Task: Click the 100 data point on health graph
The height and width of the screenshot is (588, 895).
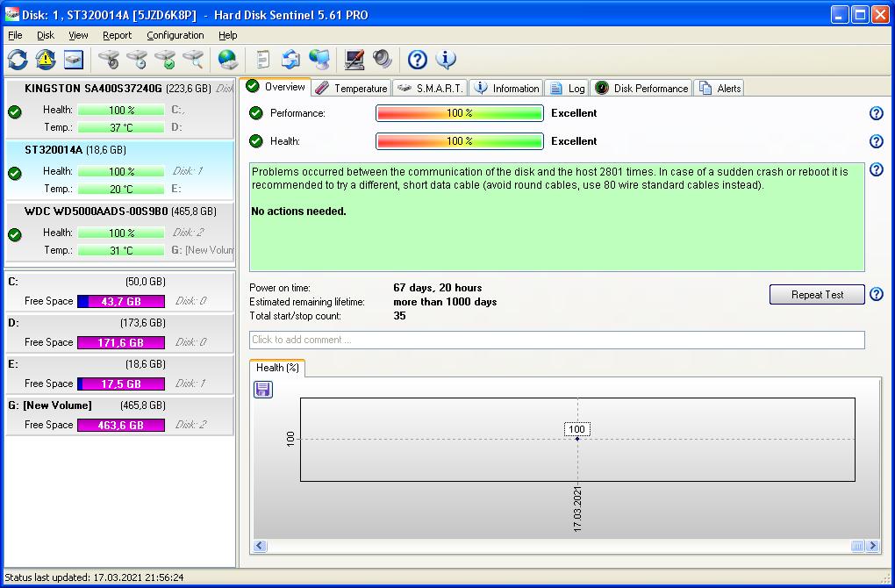Action: [577, 439]
